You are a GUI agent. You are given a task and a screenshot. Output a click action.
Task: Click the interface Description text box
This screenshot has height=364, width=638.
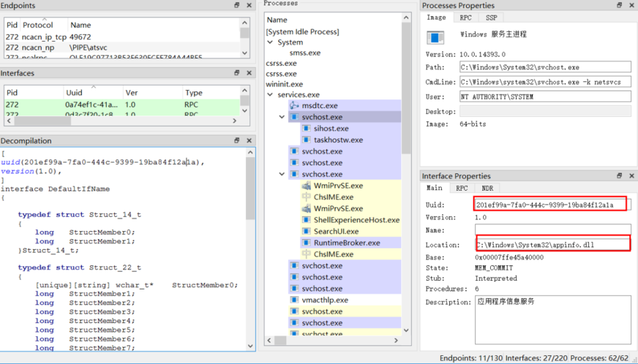[x=552, y=320]
